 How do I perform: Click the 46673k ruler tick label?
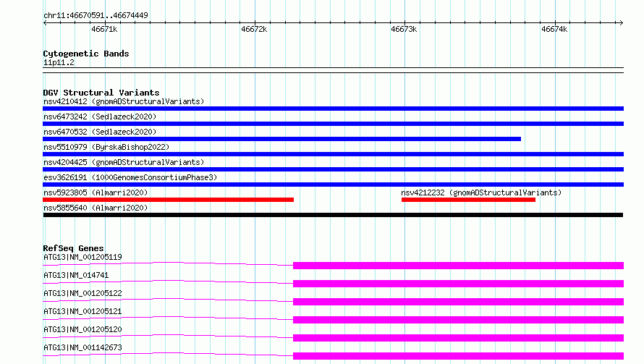pos(404,29)
